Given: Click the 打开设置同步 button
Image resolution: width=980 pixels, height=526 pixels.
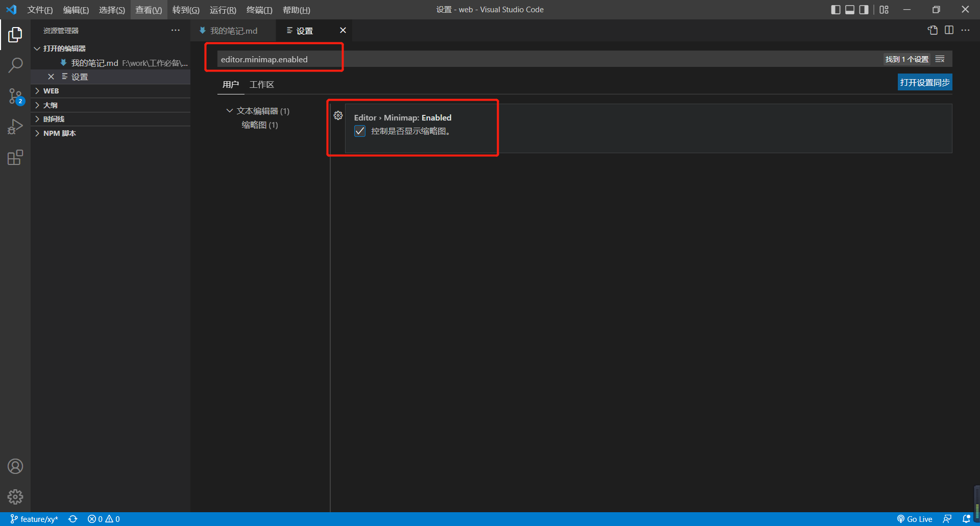Looking at the screenshot, I should (x=924, y=82).
